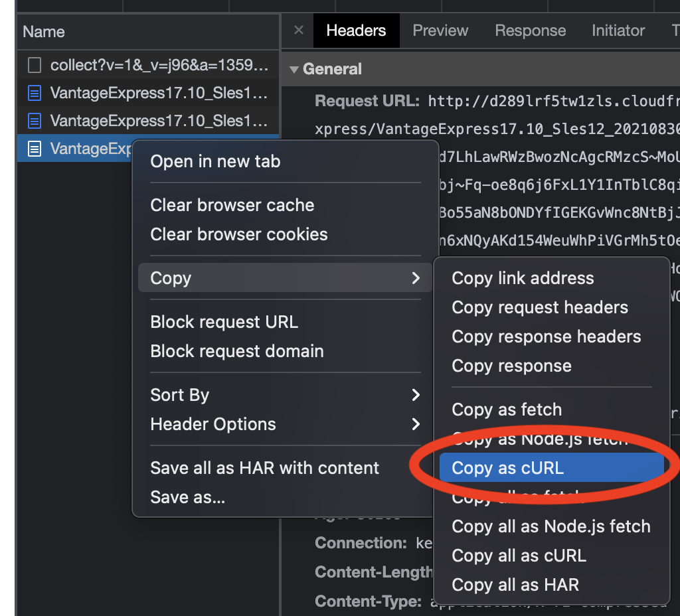Click the document icon of the selected VantageExpress request
The width and height of the screenshot is (680, 616).
(34, 149)
